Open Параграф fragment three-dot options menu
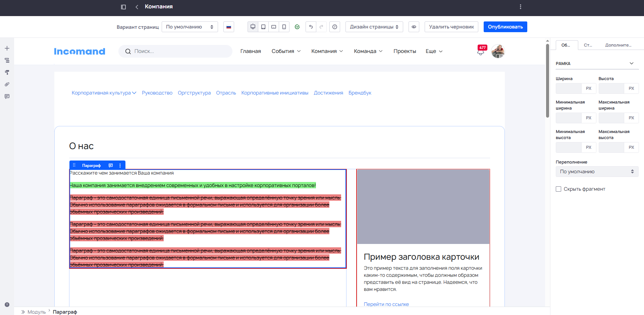The width and height of the screenshot is (644, 315). 120,166
